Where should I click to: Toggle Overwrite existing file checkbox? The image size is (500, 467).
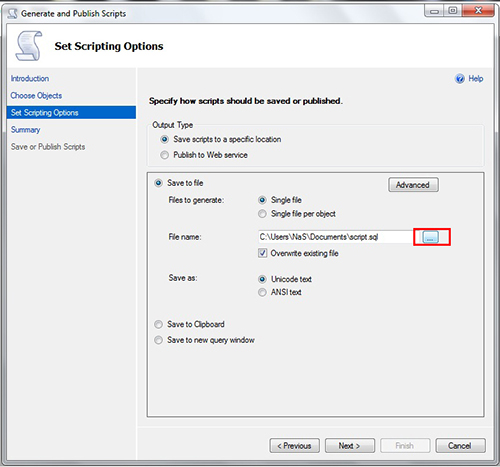pyautogui.click(x=262, y=253)
